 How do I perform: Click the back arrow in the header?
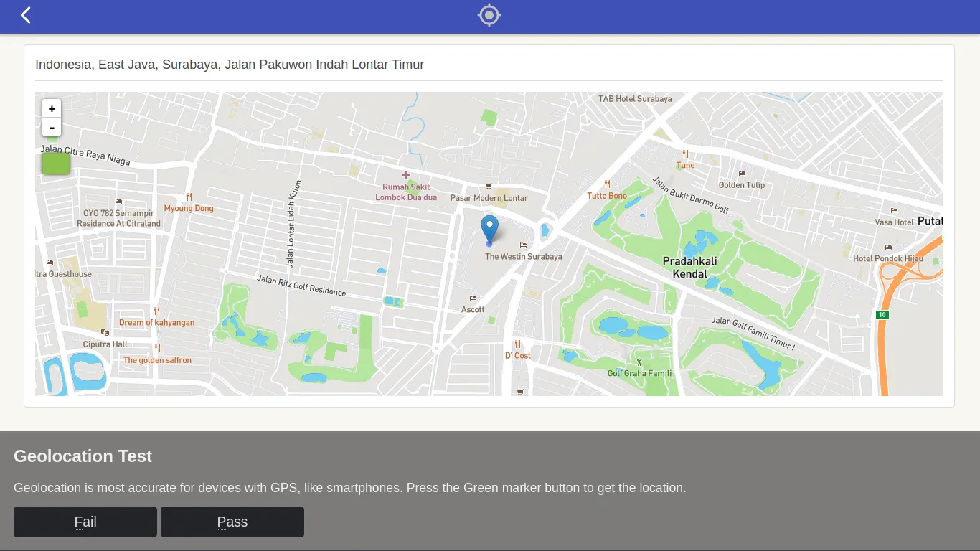click(25, 14)
